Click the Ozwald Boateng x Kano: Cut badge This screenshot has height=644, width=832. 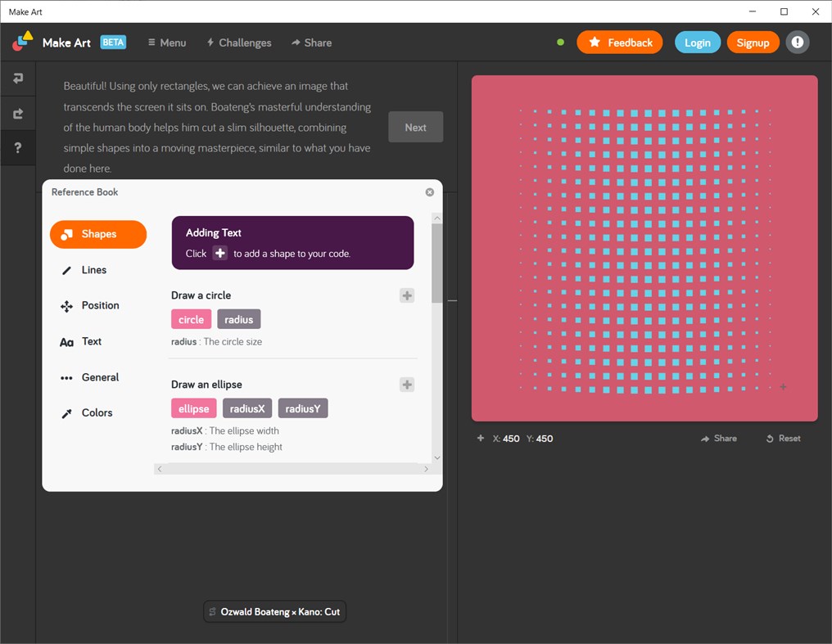(x=274, y=611)
